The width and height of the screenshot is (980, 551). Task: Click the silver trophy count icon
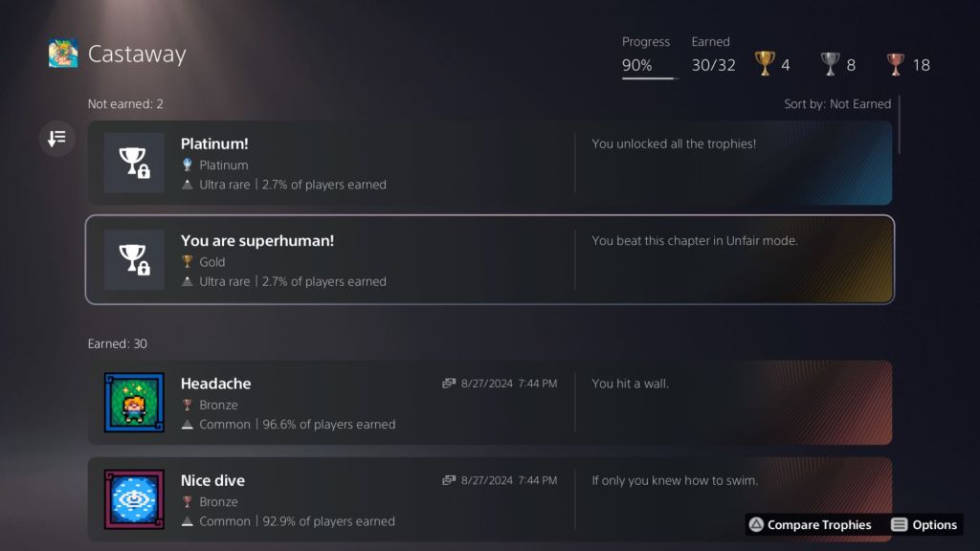(x=830, y=64)
